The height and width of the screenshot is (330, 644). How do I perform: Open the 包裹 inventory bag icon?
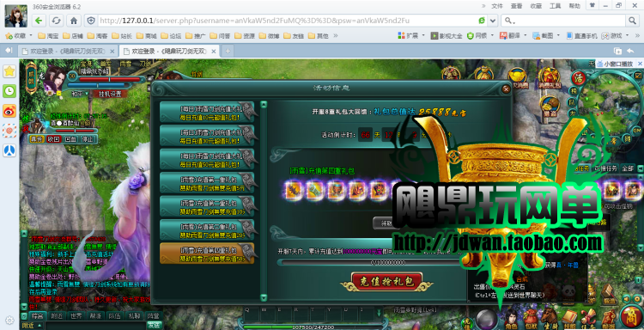coord(531,319)
